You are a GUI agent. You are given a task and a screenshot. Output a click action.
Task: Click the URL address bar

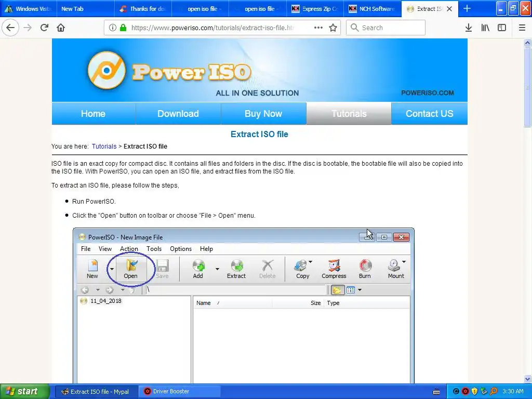pos(212,28)
